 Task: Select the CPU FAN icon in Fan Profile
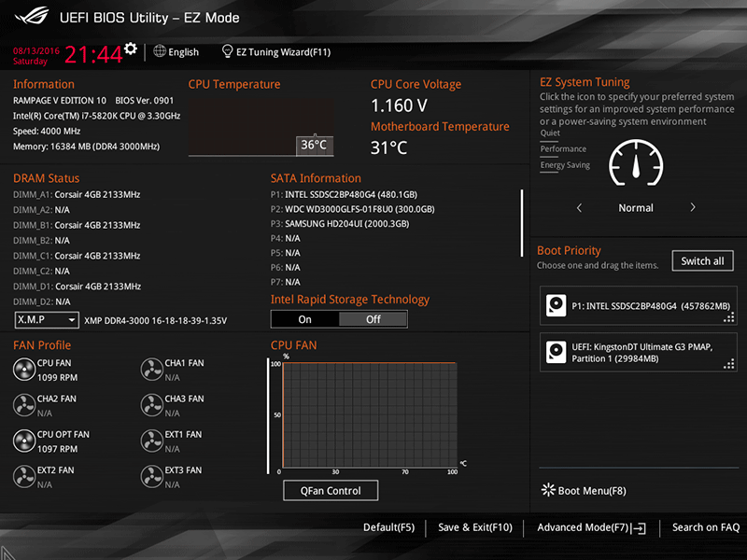24,369
